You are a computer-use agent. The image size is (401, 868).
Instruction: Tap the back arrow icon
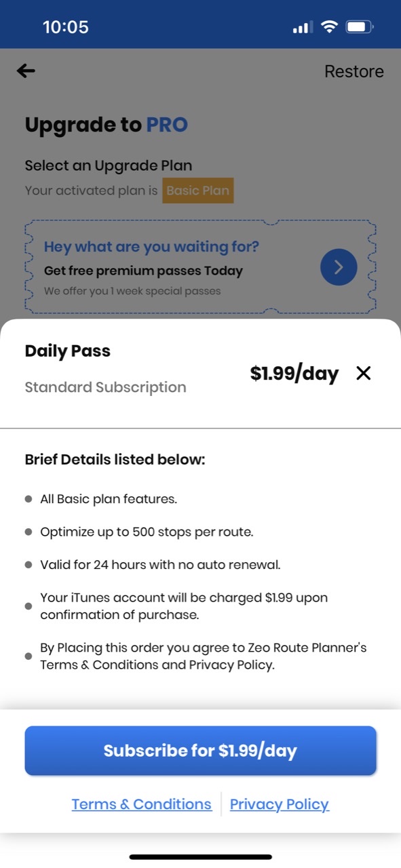(x=26, y=71)
